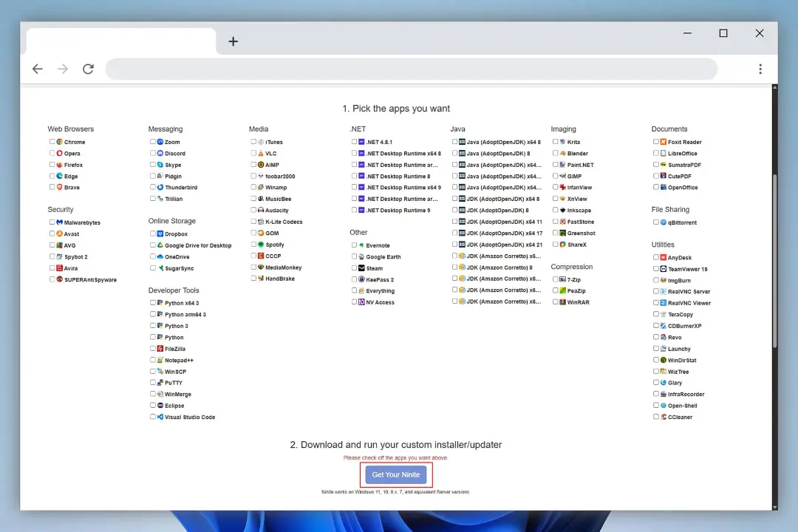Click the K-Lite Codecs label

click(284, 222)
